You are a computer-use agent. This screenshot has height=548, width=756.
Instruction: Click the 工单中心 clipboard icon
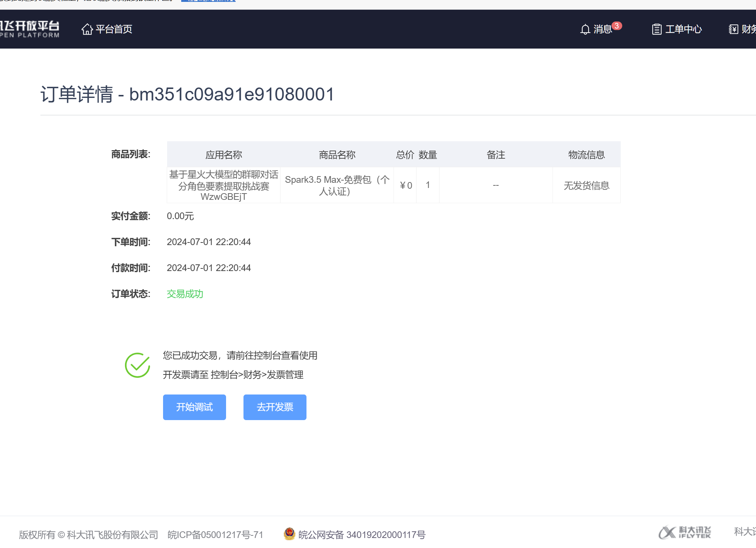[x=657, y=29]
